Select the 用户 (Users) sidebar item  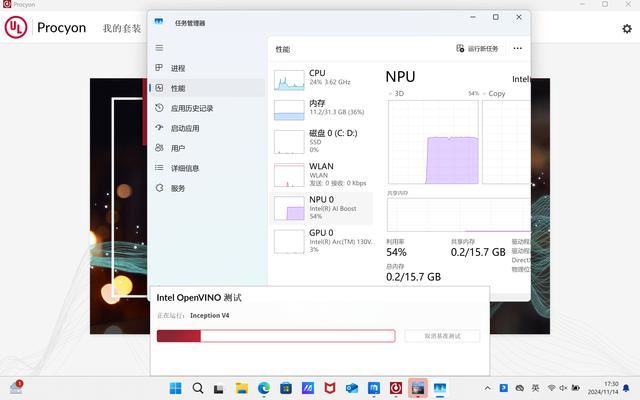point(178,148)
